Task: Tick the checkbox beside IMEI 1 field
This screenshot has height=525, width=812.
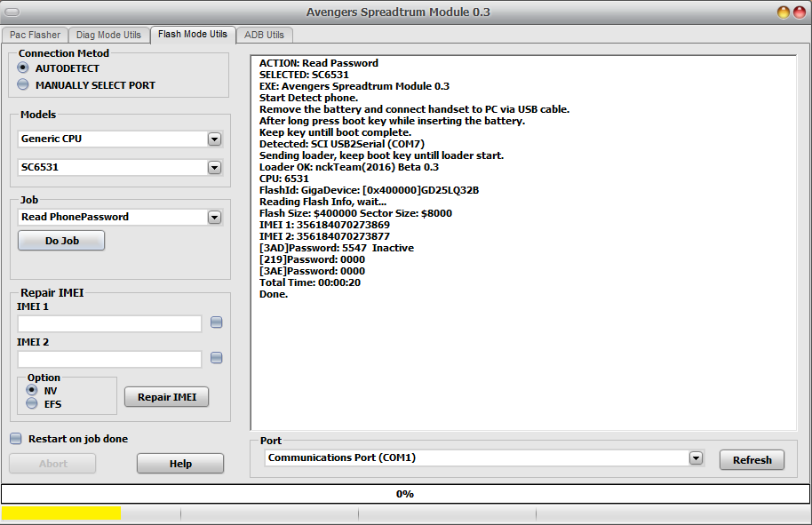Action: pos(217,322)
